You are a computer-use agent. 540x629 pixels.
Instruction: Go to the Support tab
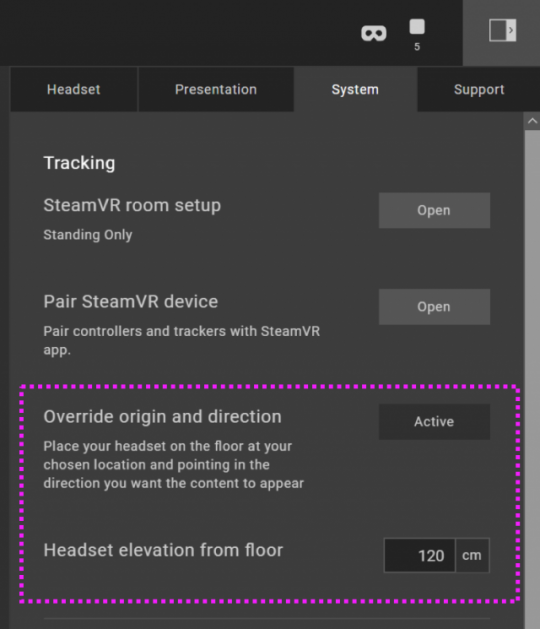click(x=479, y=89)
